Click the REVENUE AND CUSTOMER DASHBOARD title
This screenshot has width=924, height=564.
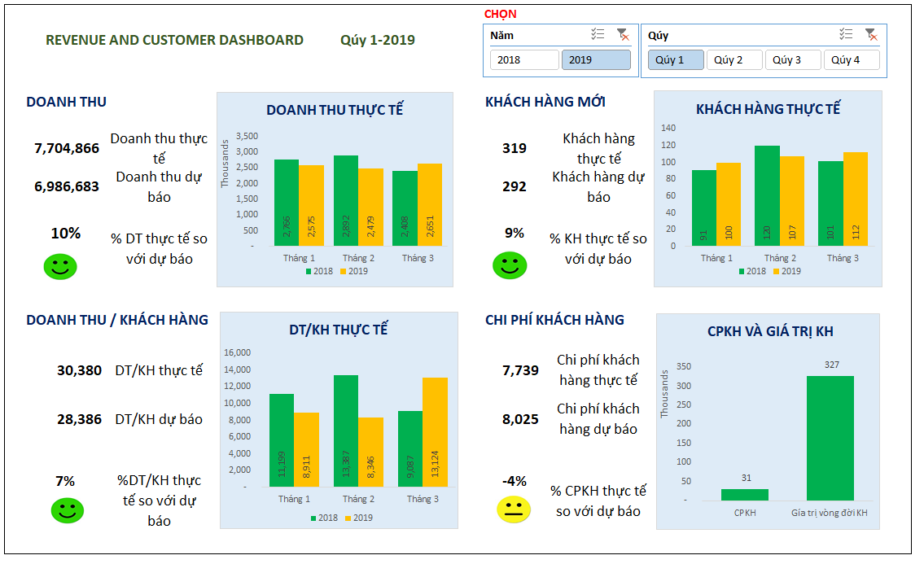174,40
